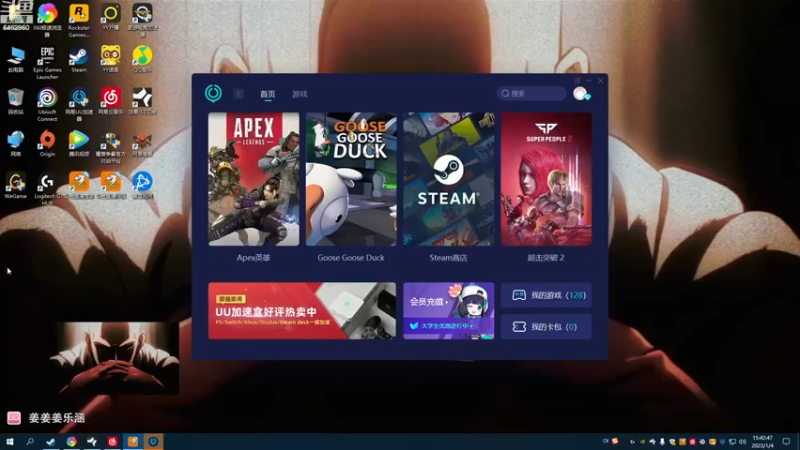The image size is (800, 450).
Task: Open the taskbar search
Action: point(30,441)
